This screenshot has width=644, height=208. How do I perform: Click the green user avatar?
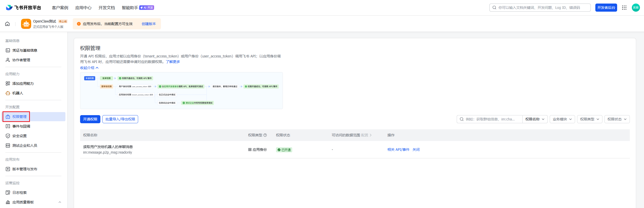[636, 8]
